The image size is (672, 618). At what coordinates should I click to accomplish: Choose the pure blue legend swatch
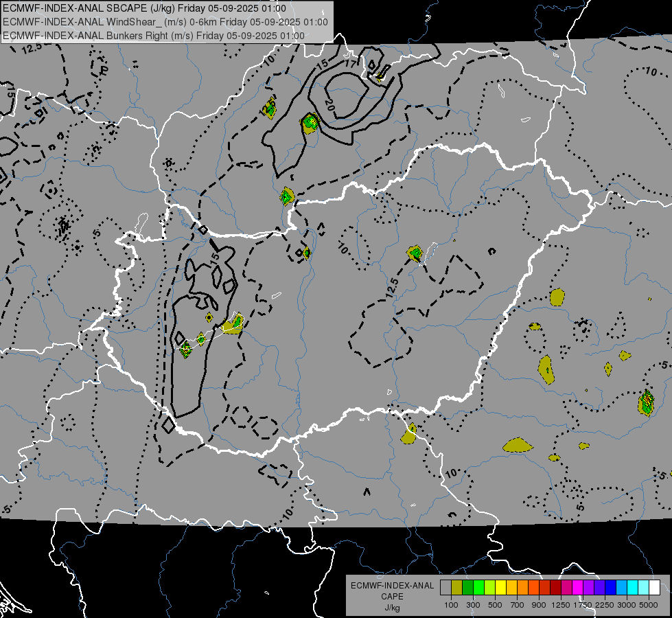click(611, 587)
